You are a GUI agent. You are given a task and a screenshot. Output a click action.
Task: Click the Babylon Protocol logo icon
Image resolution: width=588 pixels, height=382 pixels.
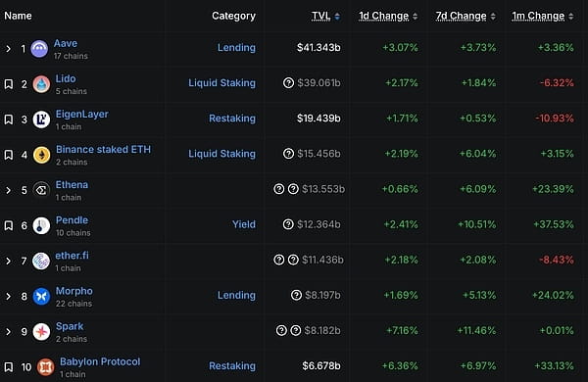pos(46,367)
